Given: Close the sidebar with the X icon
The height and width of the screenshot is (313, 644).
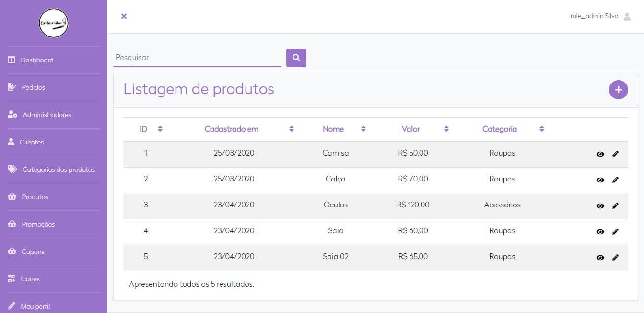Looking at the screenshot, I should (124, 16).
